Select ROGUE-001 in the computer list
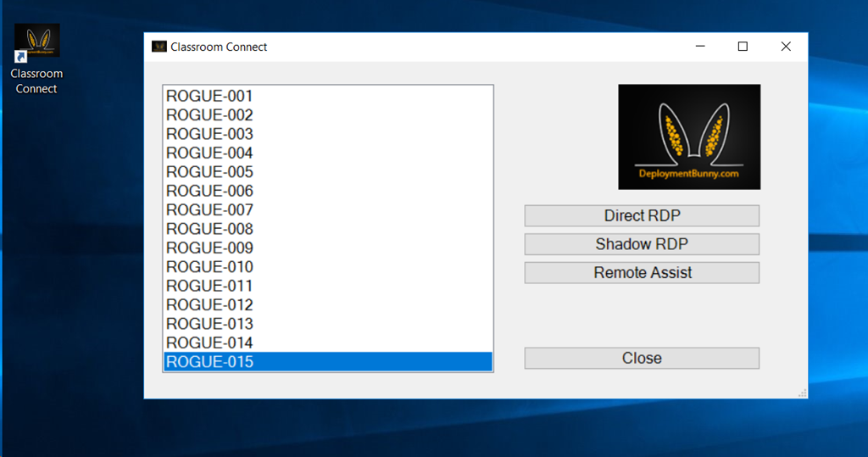The width and height of the screenshot is (868, 457). point(209,97)
